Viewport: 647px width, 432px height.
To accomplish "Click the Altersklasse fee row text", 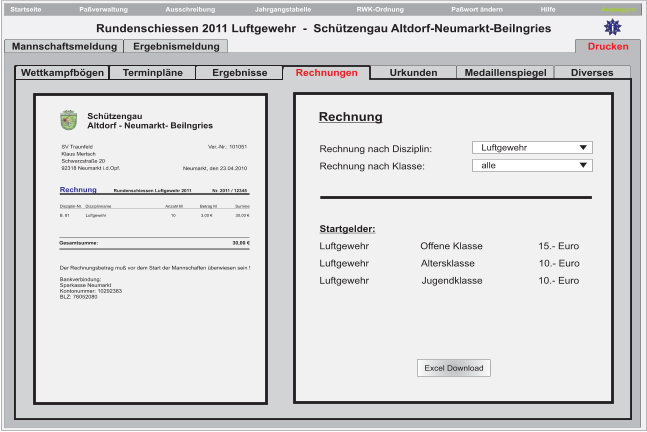I will click(x=448, y=263).
